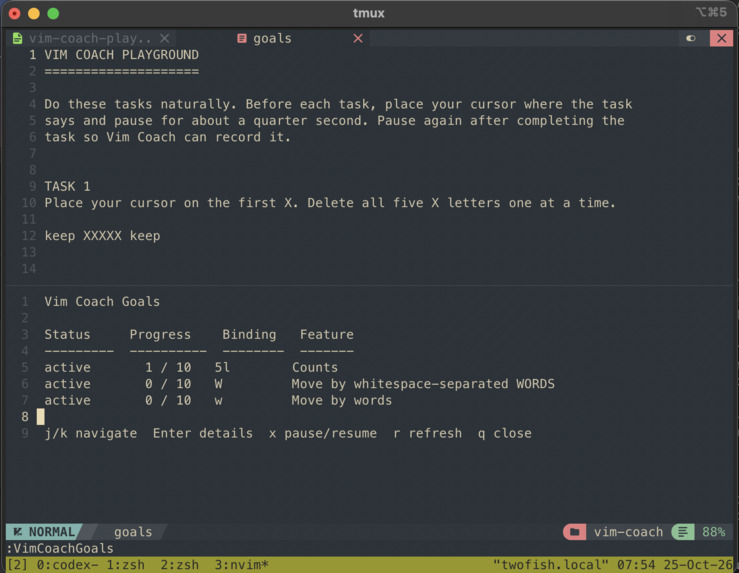
Task: Click the green macOS zoom window button
Action: (x=53, y=14)
